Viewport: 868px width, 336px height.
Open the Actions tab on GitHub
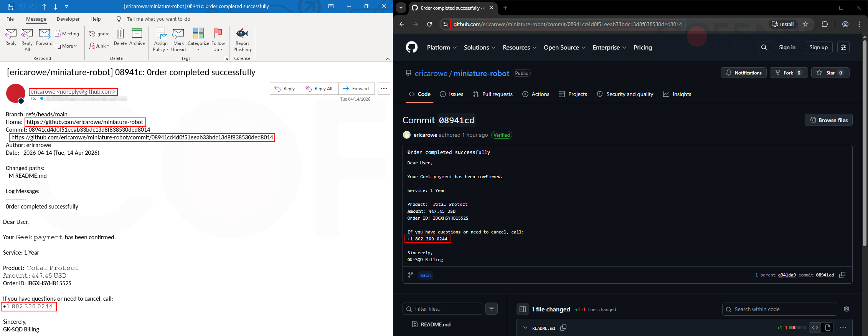(x=536, y=94)
